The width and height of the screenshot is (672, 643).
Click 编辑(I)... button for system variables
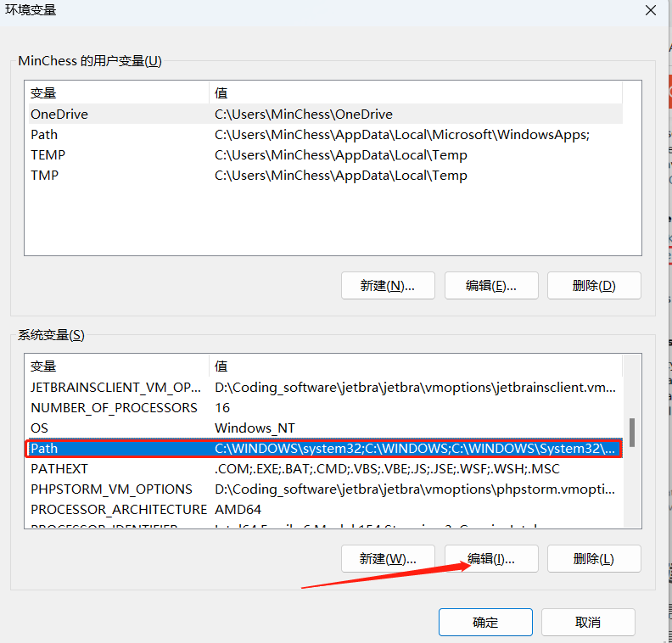tap(491, 559)
